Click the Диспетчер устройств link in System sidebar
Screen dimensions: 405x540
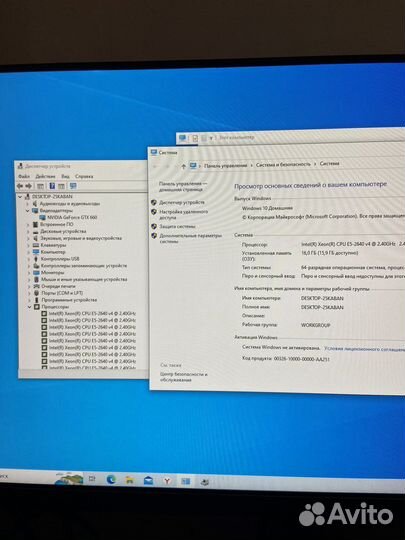[x=182, y=202]
